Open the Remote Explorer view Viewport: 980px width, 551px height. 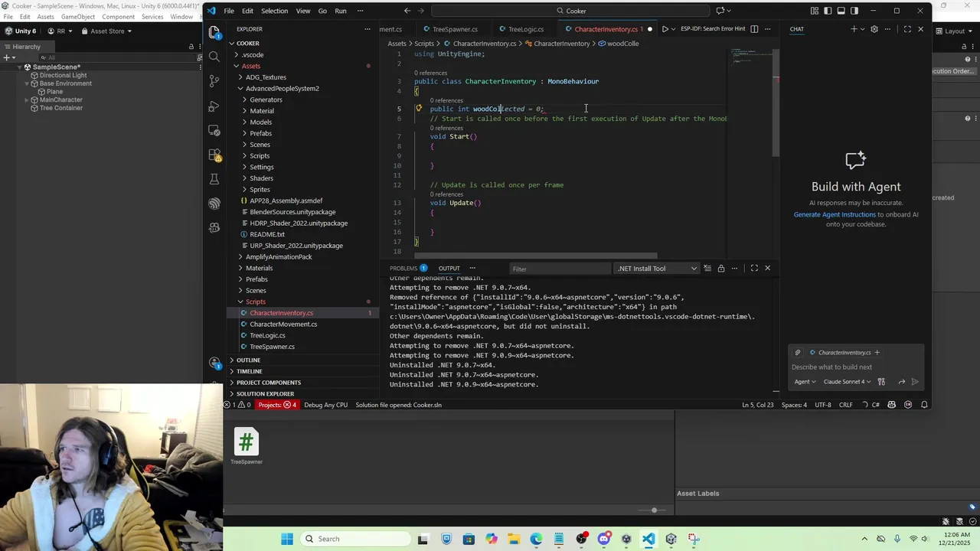pyautogui.click(x=214, y=130)
